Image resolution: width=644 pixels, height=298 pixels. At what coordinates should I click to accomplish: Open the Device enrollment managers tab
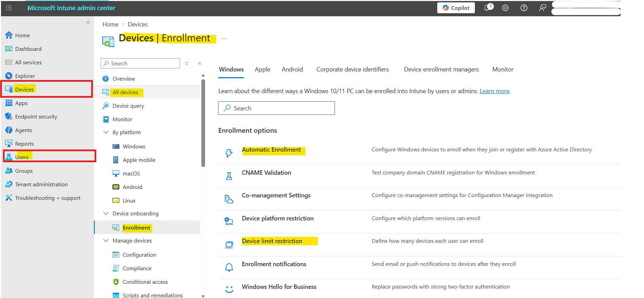441,69
